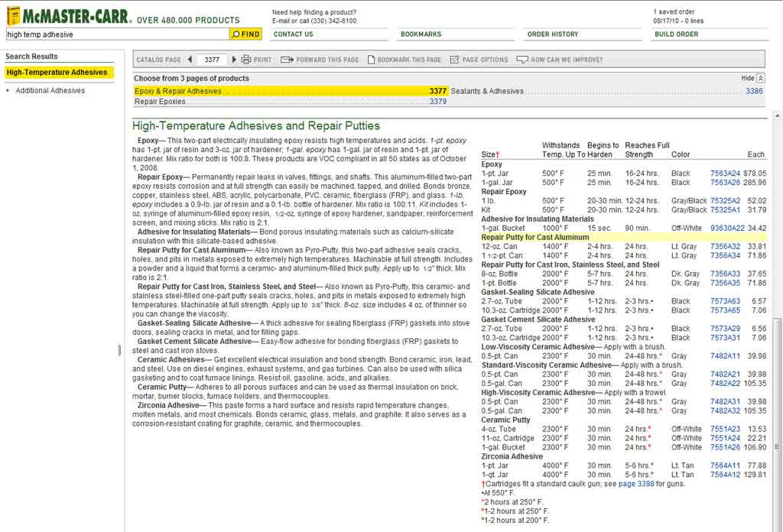783x532 pixels.
Task: Click Bookmark This Page icon
Action: pos(372,60)
